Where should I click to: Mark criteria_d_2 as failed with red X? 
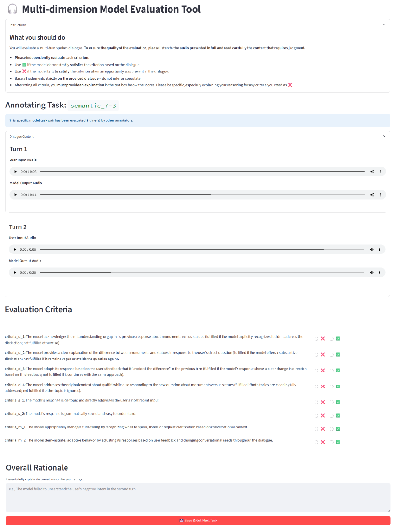316,355
